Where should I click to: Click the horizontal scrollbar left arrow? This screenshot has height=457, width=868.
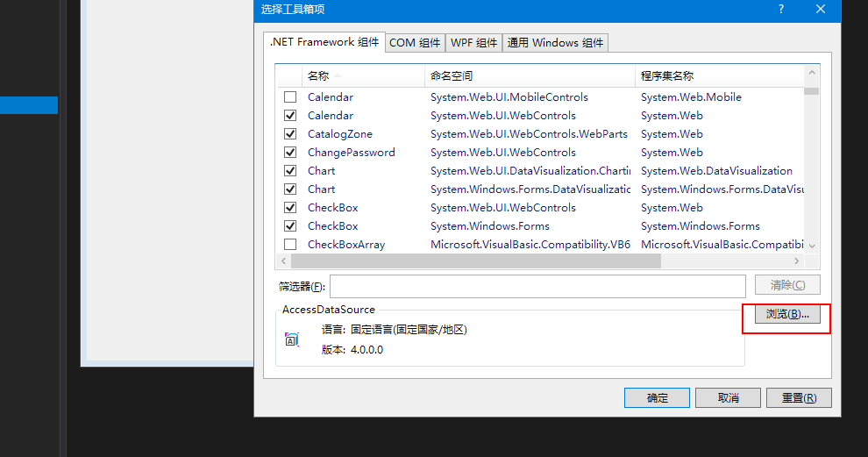click(x=283, y=261)
